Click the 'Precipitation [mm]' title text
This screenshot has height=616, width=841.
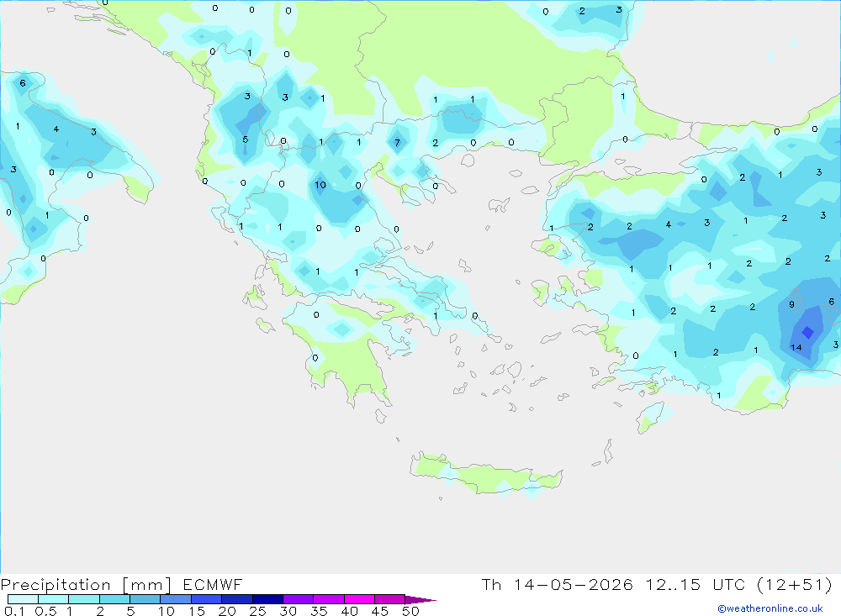[86, 585]
